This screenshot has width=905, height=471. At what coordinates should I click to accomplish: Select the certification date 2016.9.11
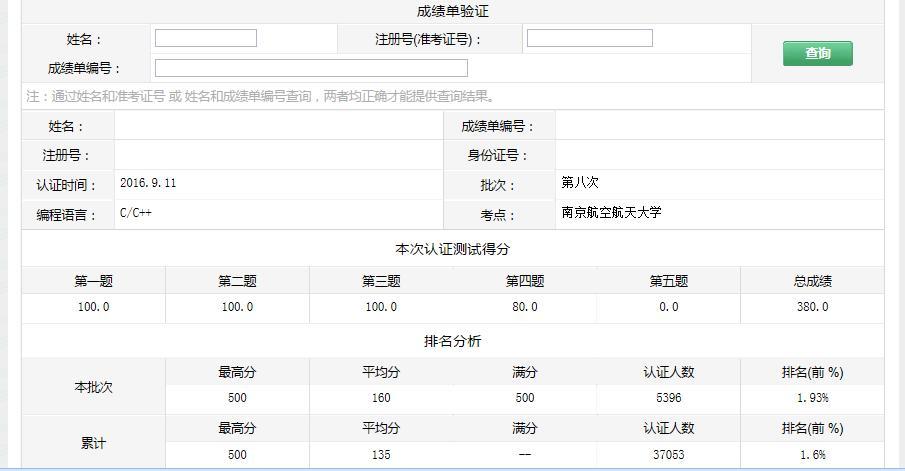point(148,183)
